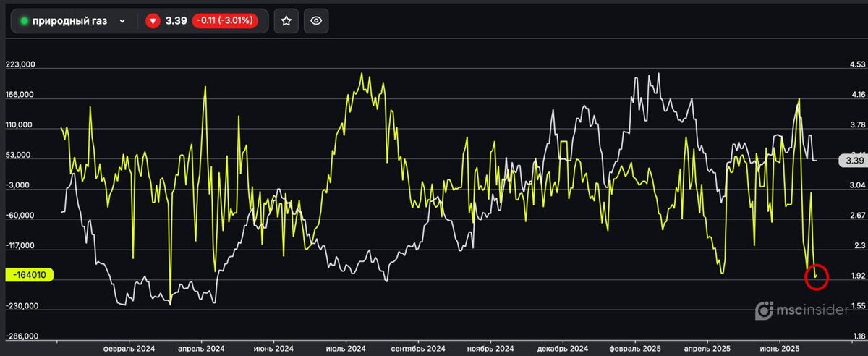Select июнь 2025 on time axis
868x356 pixels.
(780, 348)
